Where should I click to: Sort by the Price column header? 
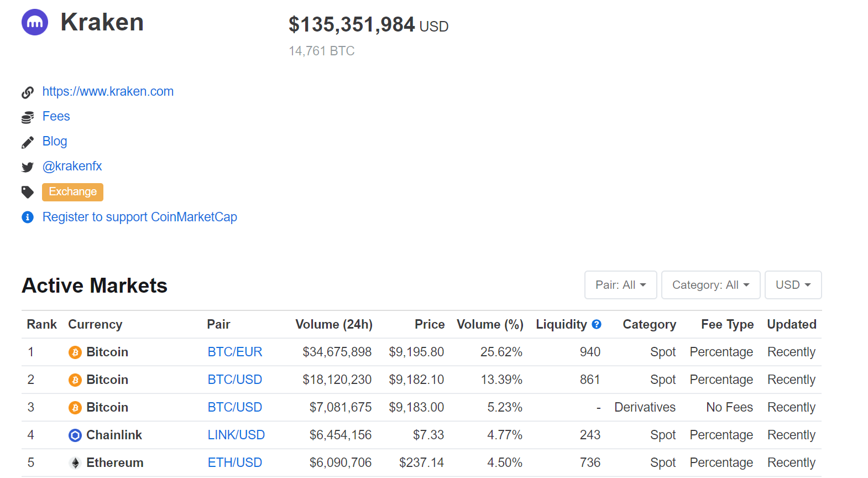pyautogui.click(x=430, y=324)
